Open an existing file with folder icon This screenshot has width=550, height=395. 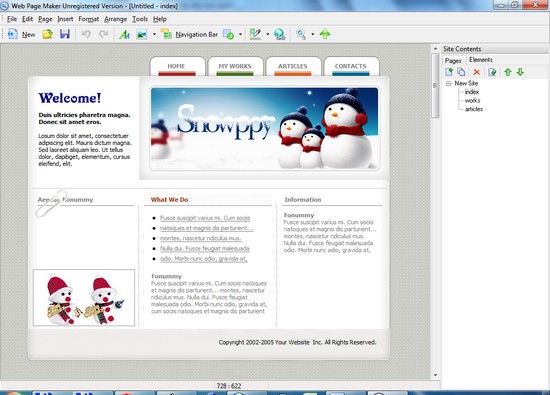click(47, 34)
